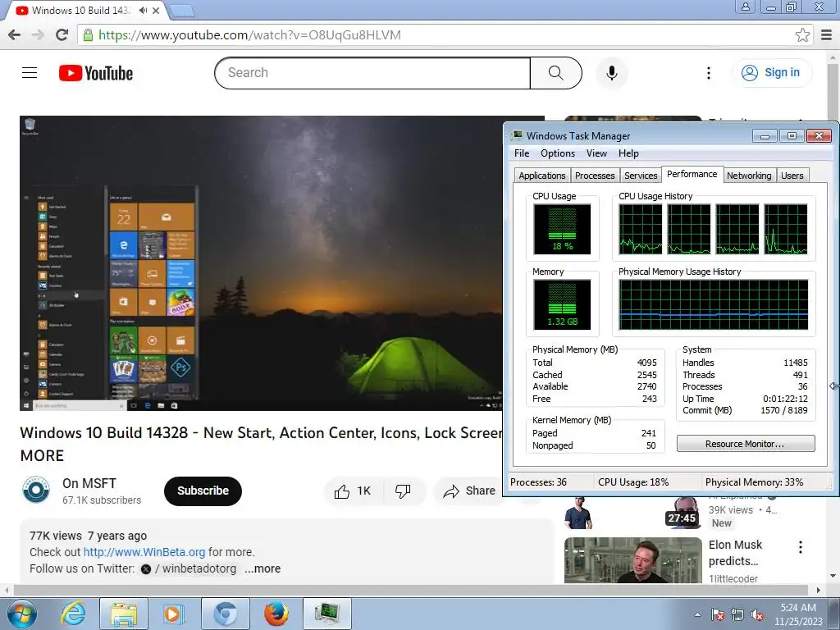This screenshot has height=630, width=840.
Task: Open the new tab button
Action: click(x=181, y=10)
